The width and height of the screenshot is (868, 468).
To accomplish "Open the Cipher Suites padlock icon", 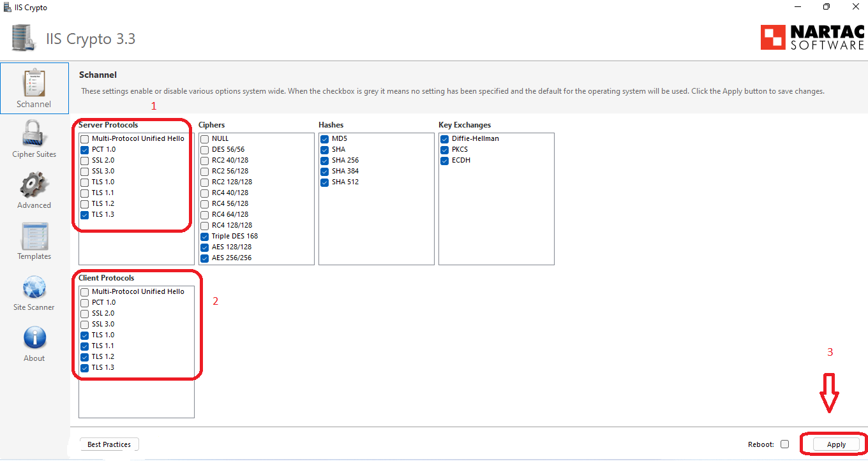I will click(x=34, y=133).
